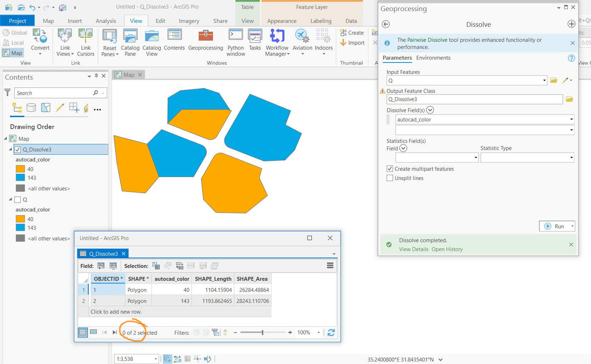Open the Appearance tab

click(282, 21)
